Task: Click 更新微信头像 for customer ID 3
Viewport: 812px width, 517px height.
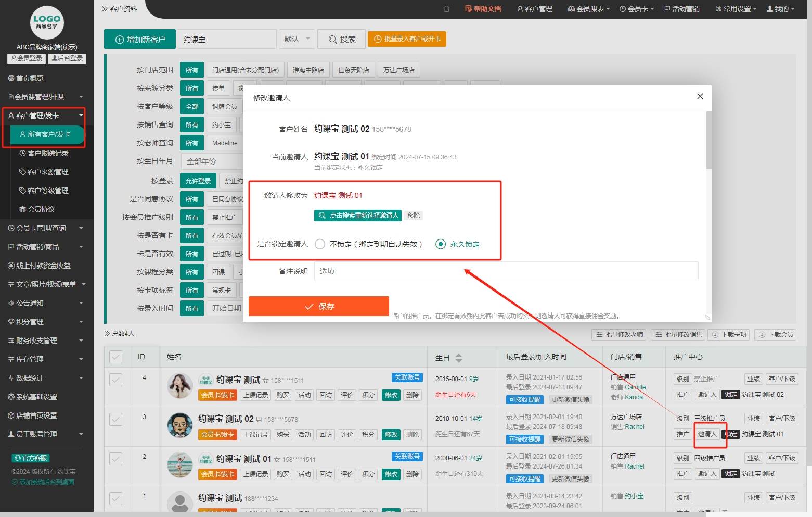Action: click(570, 439)
